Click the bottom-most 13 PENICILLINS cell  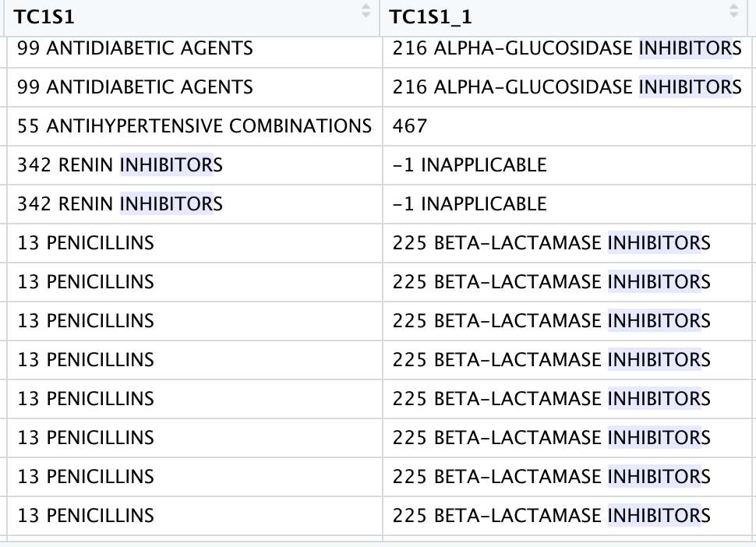coord(86,516)
